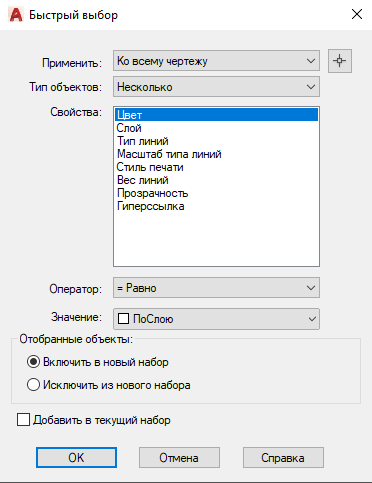Close the Быстрый выбор dialog
372x483 pixels.
357,14
